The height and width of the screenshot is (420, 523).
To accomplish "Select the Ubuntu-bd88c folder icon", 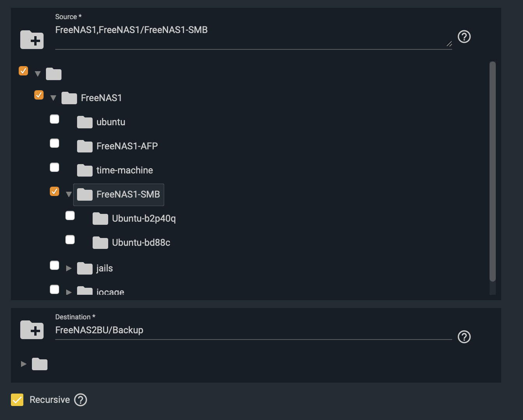I will pos(100,243).
